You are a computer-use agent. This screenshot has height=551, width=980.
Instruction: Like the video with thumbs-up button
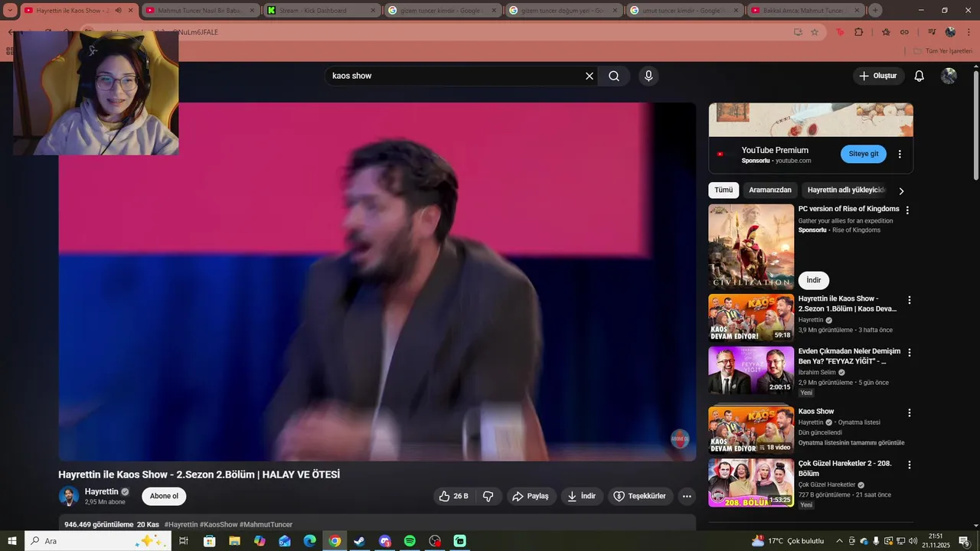453,496
